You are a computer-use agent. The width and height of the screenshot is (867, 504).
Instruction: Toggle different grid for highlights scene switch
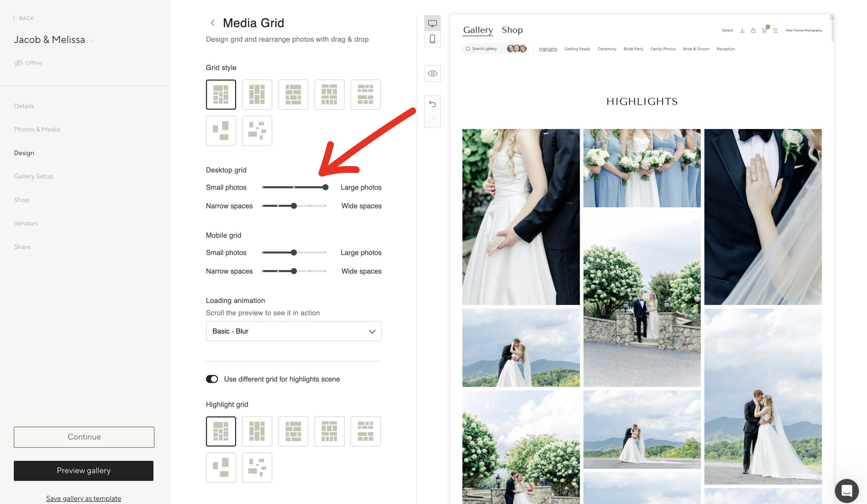coord(212,379)
